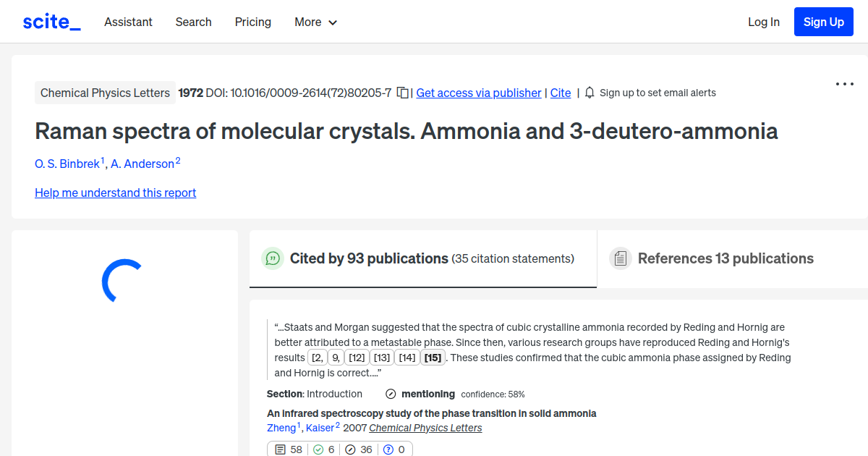Viewport: 868px width, 456px height.
Task: Open the Pricing menu item
Action: (252, 22)
